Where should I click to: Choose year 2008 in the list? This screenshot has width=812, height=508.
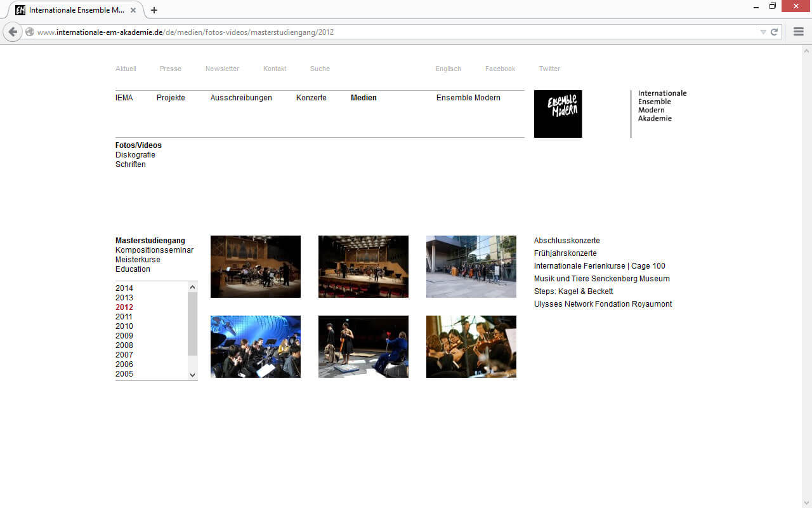click(124, 345)
